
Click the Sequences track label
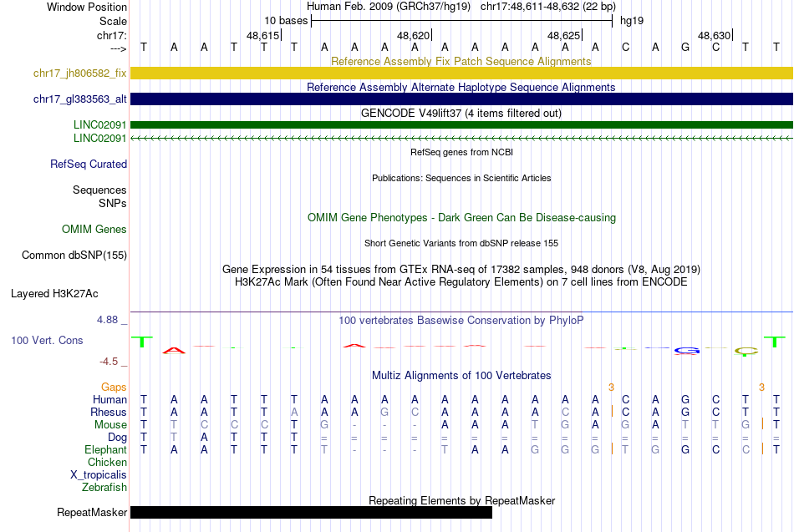99,190
